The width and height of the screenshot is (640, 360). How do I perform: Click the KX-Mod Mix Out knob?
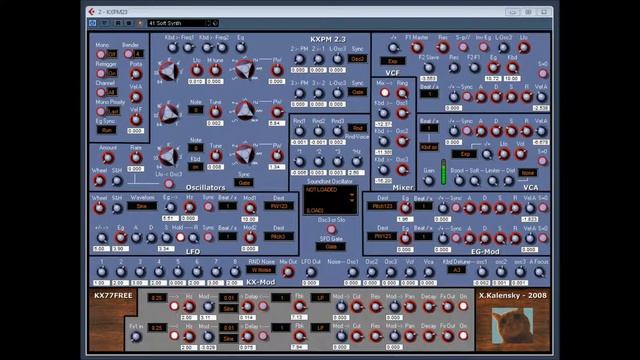click(288, 272)
